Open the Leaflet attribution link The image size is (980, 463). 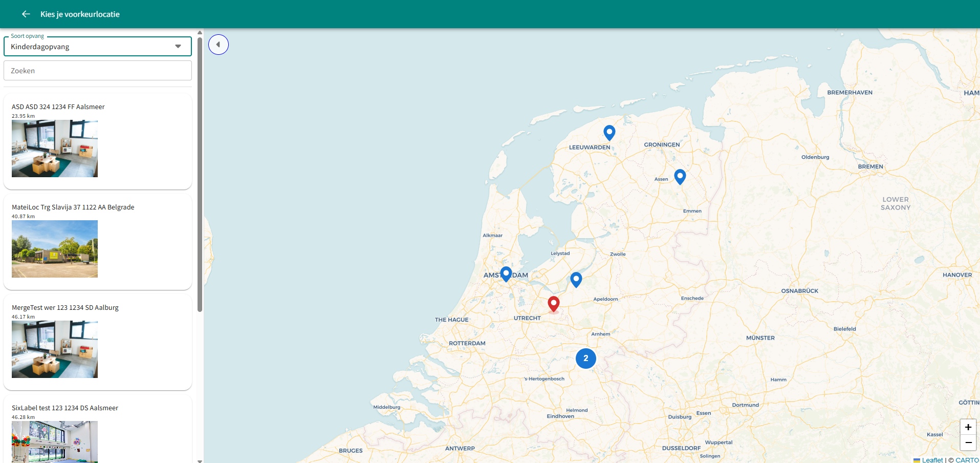(x=932, y=460)
